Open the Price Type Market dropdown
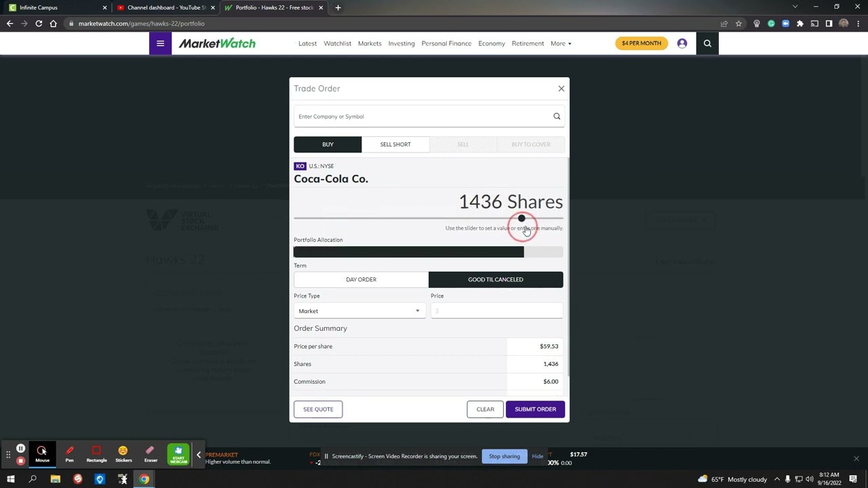The width and height of the screenshot is (868, 488). point(359,311)
